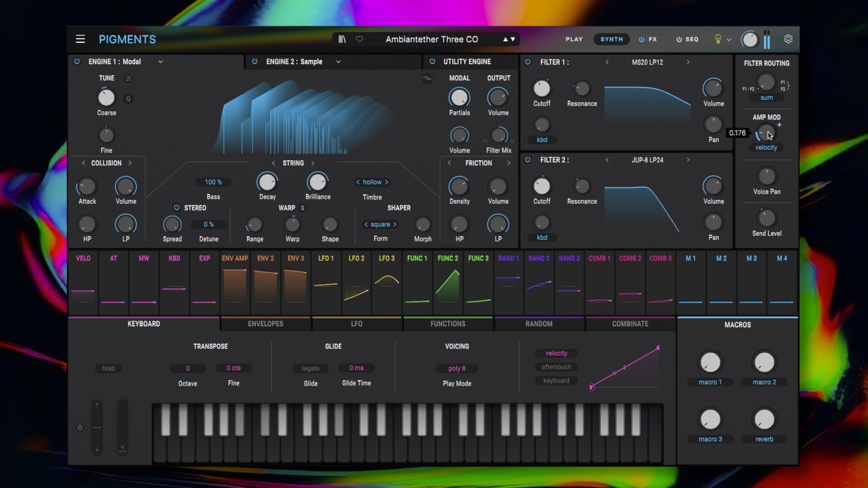Open the Pigments settings gear
This screenshot has height=488, width=868.
[x=788, y=39]
